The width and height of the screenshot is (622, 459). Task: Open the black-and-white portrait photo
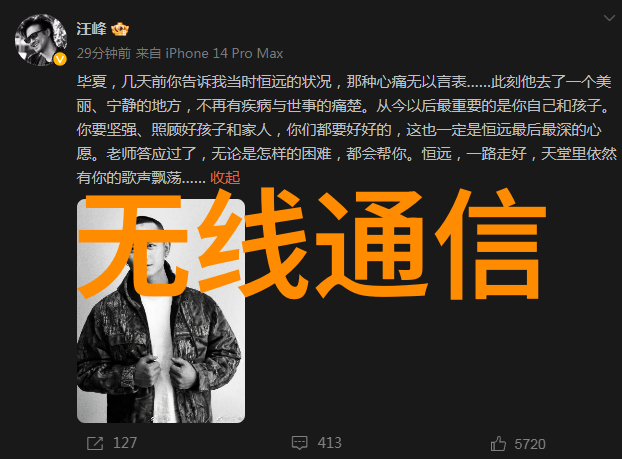161,311
